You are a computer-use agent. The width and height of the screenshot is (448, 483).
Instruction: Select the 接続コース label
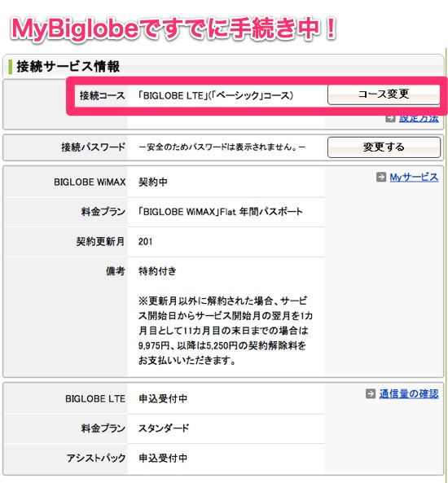103,95
